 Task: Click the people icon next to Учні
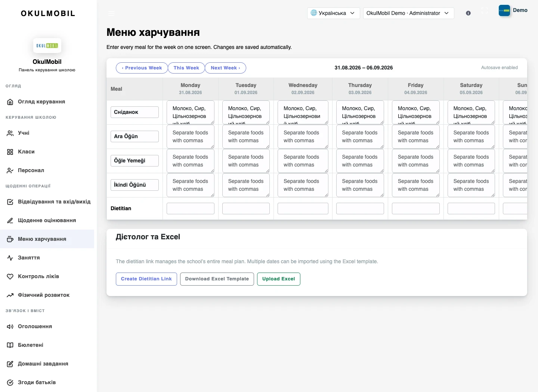coord(10,133)
